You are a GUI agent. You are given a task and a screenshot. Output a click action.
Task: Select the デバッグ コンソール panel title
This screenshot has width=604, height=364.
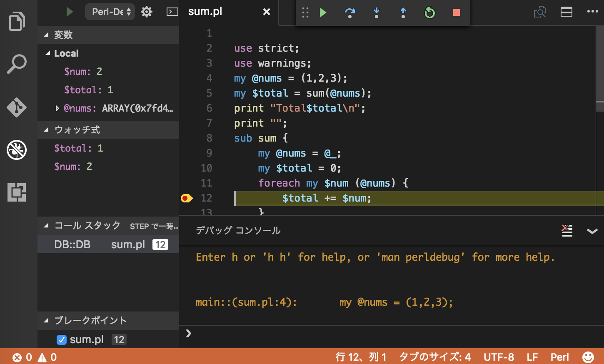tap(238, 230)
